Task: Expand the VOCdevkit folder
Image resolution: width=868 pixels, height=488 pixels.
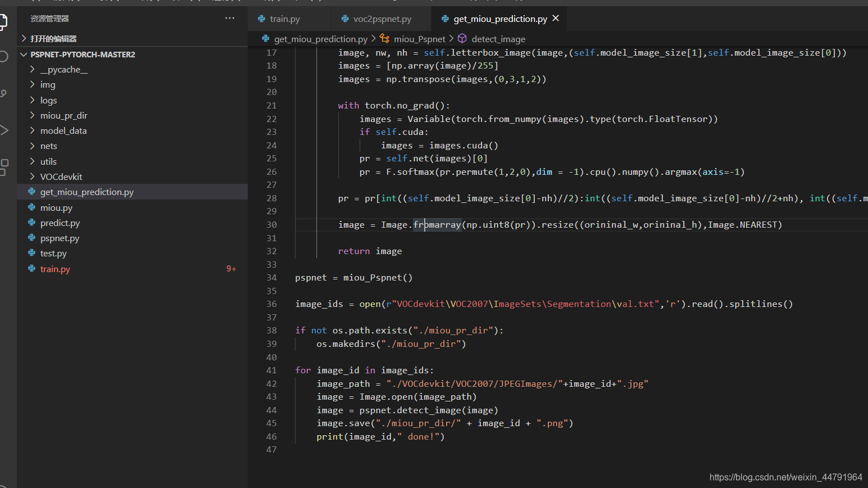Action: (x=32, y=177)
